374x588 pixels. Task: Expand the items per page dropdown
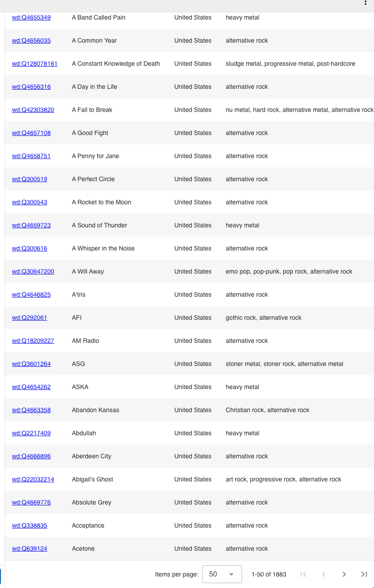coord(222,574)
